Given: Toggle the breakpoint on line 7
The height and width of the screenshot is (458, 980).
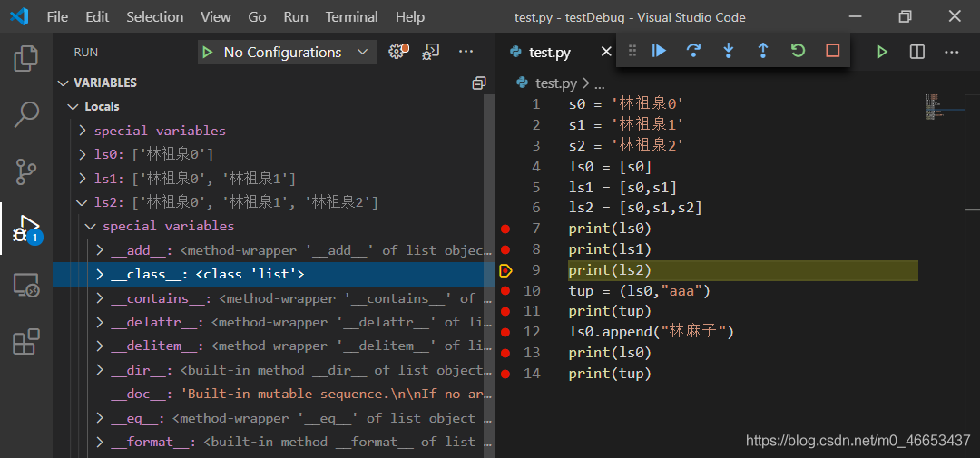Looking at the screenshot, I should point(505,229).
